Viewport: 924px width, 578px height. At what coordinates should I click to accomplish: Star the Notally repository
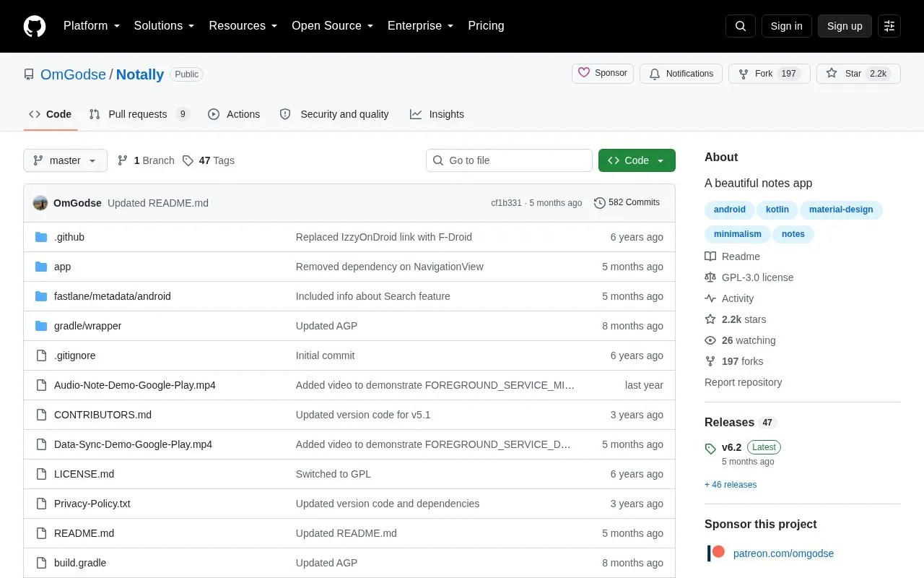pos(858,74)
